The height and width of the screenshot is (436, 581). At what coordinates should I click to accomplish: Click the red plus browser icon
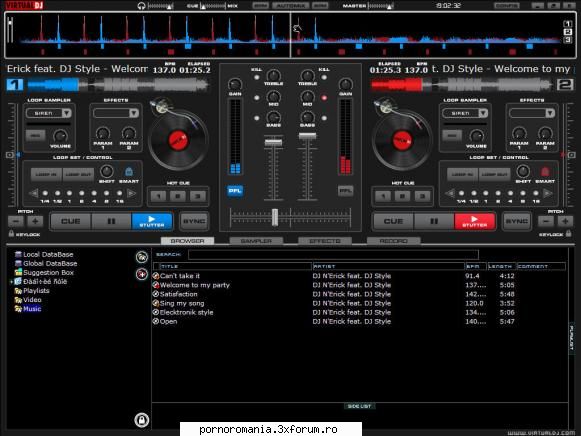click(142, 274)
